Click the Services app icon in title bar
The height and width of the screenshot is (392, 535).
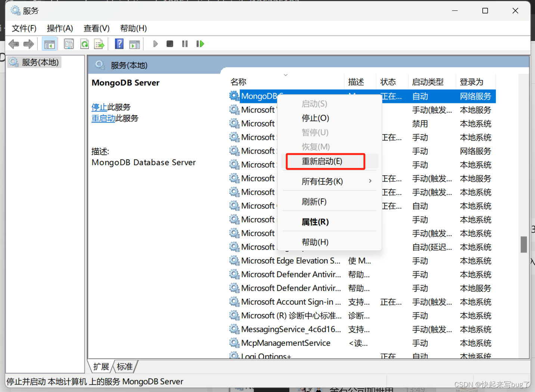[15, 10]
